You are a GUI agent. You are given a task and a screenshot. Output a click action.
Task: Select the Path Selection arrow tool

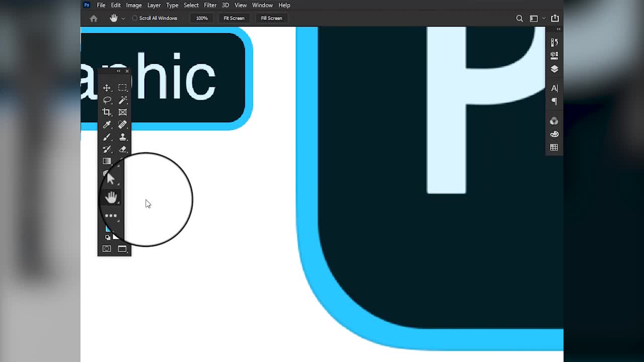[x=111, y=178]
